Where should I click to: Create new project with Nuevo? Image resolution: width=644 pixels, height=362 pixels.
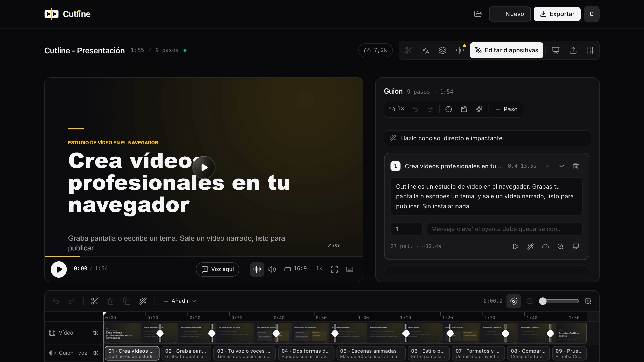pos(510,14)
